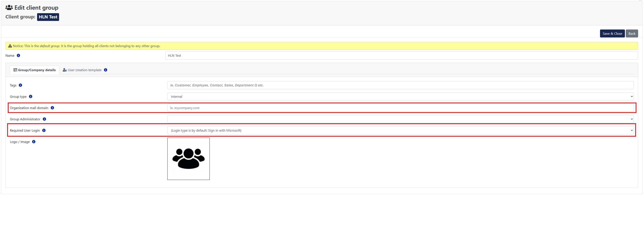This screenshot has width=644, height=236.
Task: Click info icon after User creation template
Action: click(106, 70)
